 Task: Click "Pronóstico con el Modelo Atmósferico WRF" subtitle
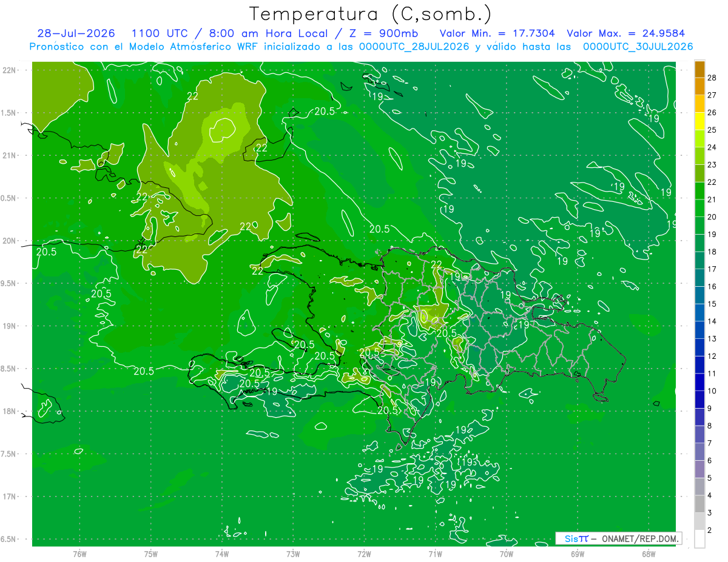[x=144, y=47]
